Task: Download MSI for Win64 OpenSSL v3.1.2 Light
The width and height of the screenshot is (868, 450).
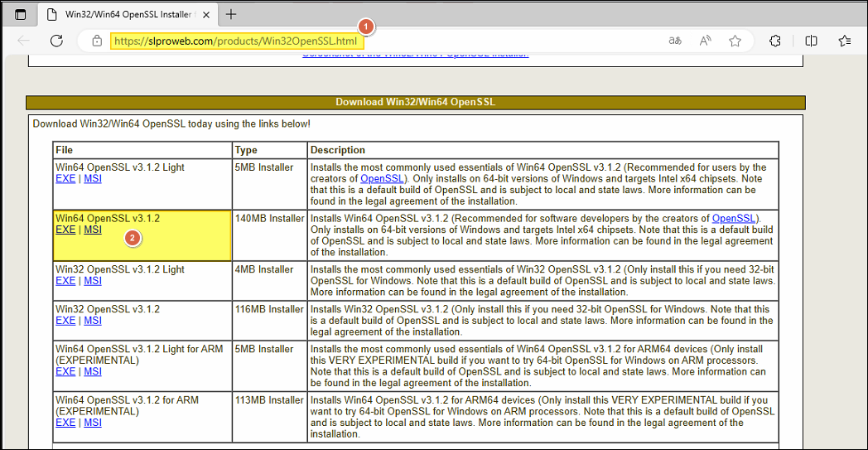Action: 93,179
